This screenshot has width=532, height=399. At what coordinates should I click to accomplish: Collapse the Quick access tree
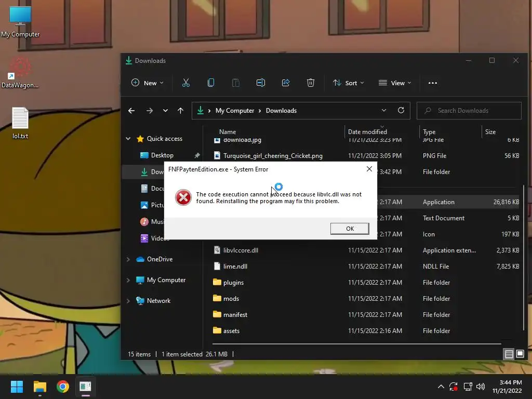pos(128,138)
